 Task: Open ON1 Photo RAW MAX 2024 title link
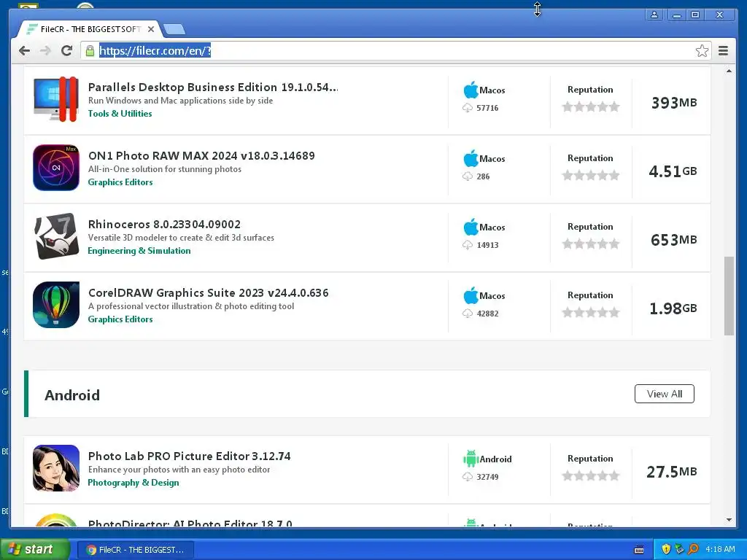click(201, 156)
